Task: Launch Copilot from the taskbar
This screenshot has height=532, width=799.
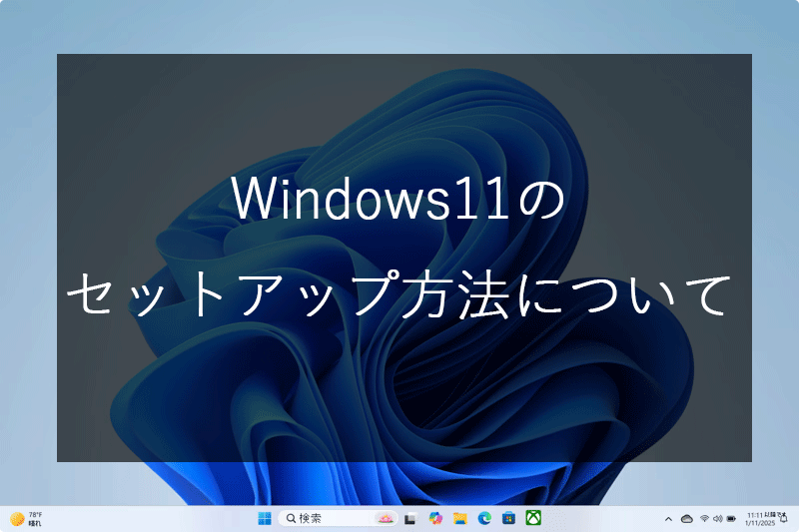Action: coord(435,518)
